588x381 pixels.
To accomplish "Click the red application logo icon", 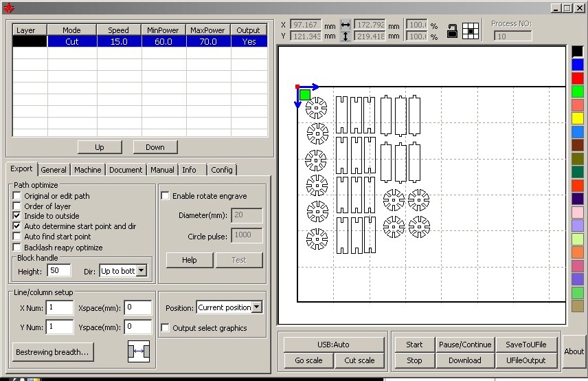I will pos(8,8).
